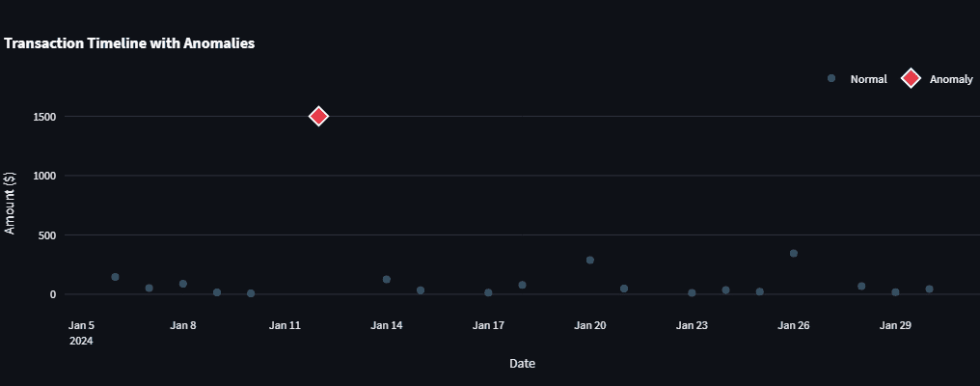Select the transaction point on Jan 6
The height and width of the screenshot is (386, 980).
click(115, 277)
